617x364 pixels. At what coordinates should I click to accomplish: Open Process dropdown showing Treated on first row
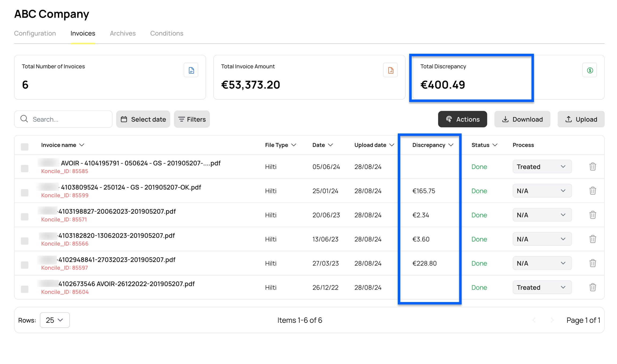click(x=542, y=167)
